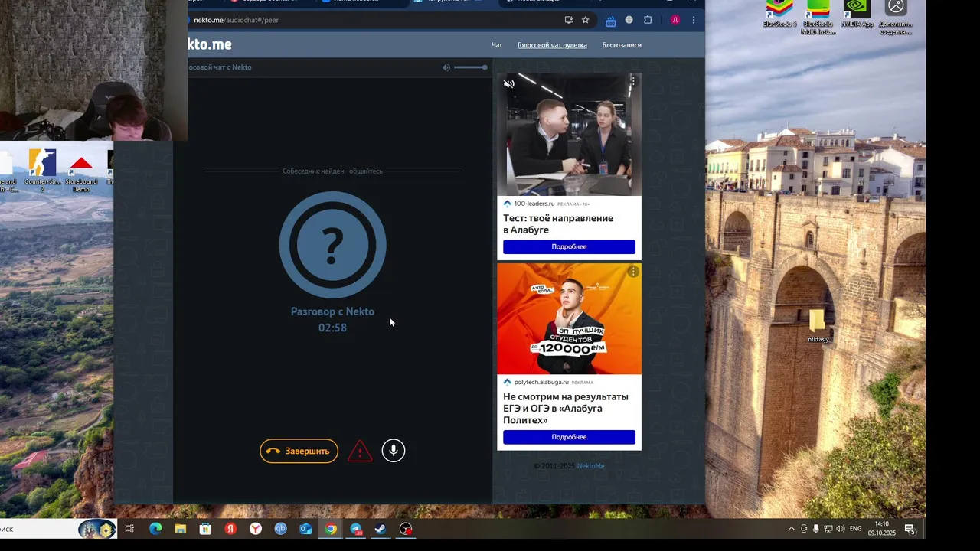Click Подробнее under the Алабуга Политех ad

[x=569, y=437]
